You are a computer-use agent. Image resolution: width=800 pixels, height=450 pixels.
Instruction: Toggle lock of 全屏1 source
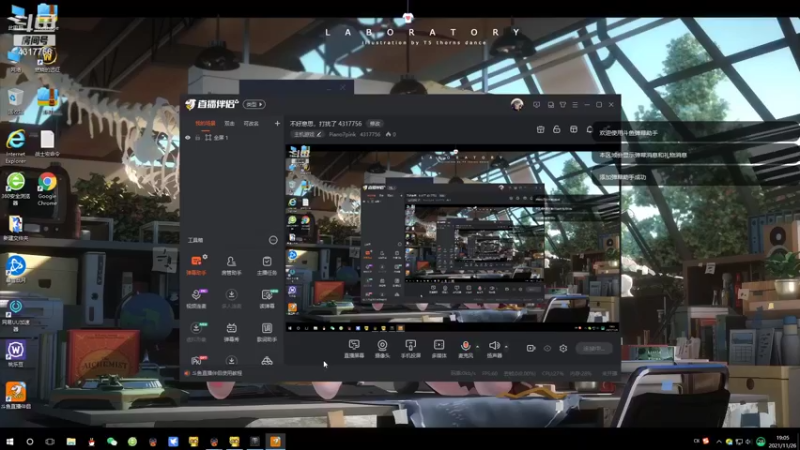197,138
